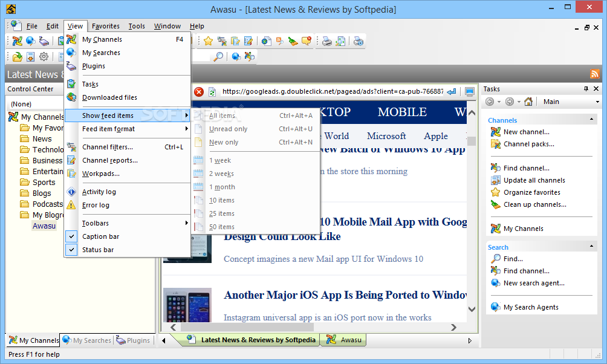Click the My Channels toolbar icon

tap(17, 41)
